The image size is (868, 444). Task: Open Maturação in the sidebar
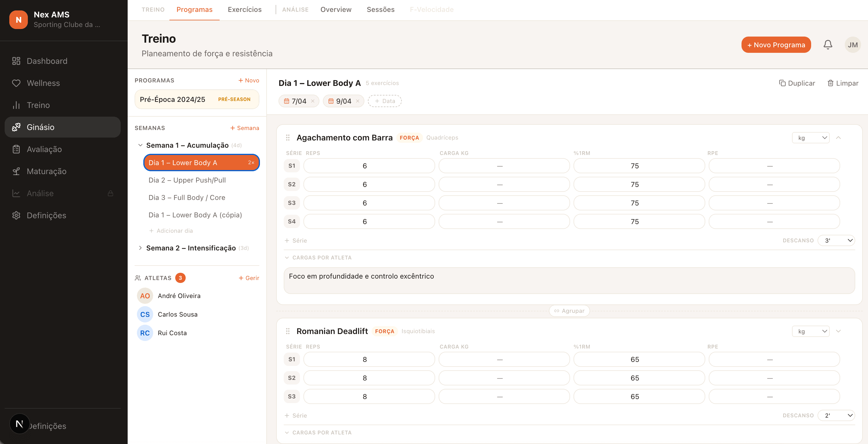tap(46, 171)
